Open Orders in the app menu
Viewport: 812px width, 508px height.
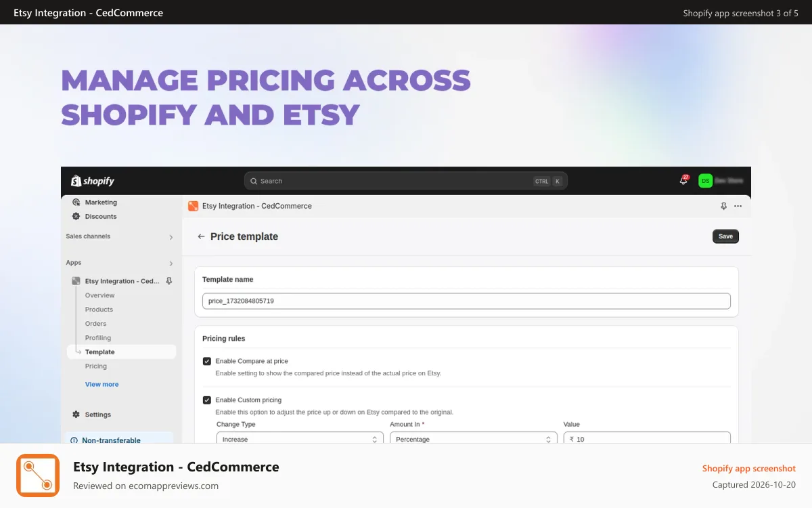[95, 324]
